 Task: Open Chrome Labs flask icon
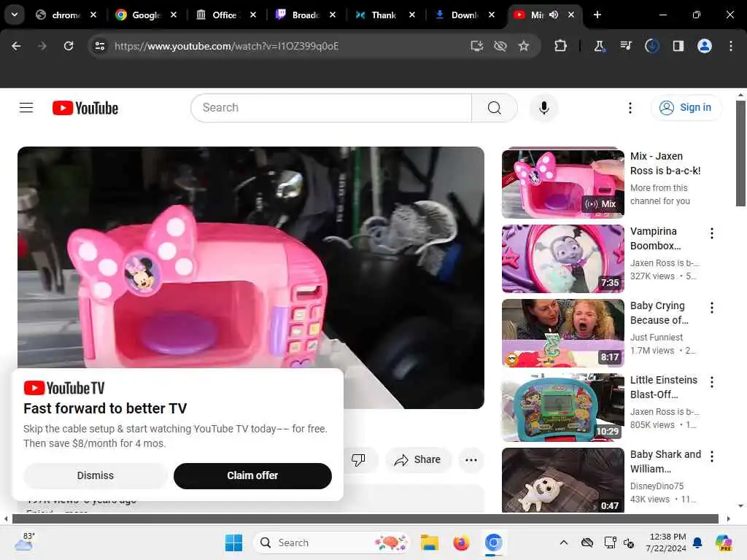coord(600,46)
